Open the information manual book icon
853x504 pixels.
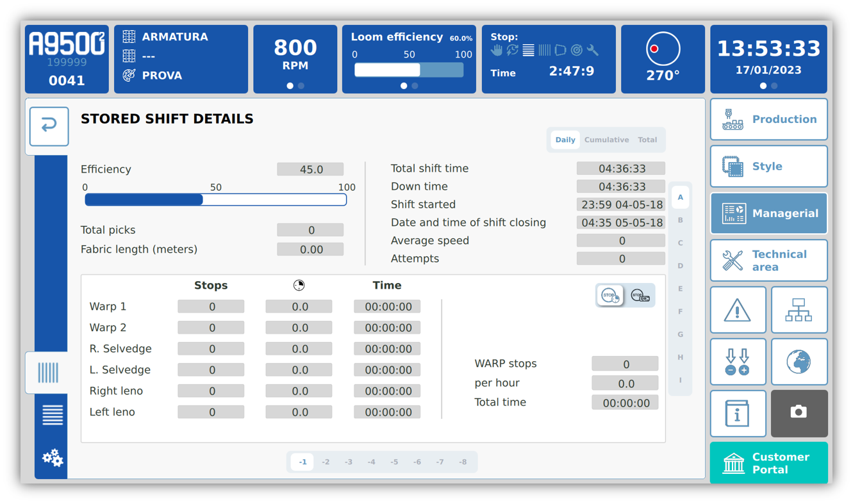(738, 413)
